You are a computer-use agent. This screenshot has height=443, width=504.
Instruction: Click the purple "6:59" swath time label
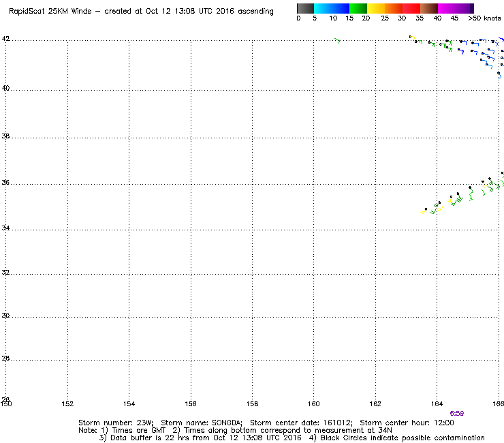click(457, 414)
